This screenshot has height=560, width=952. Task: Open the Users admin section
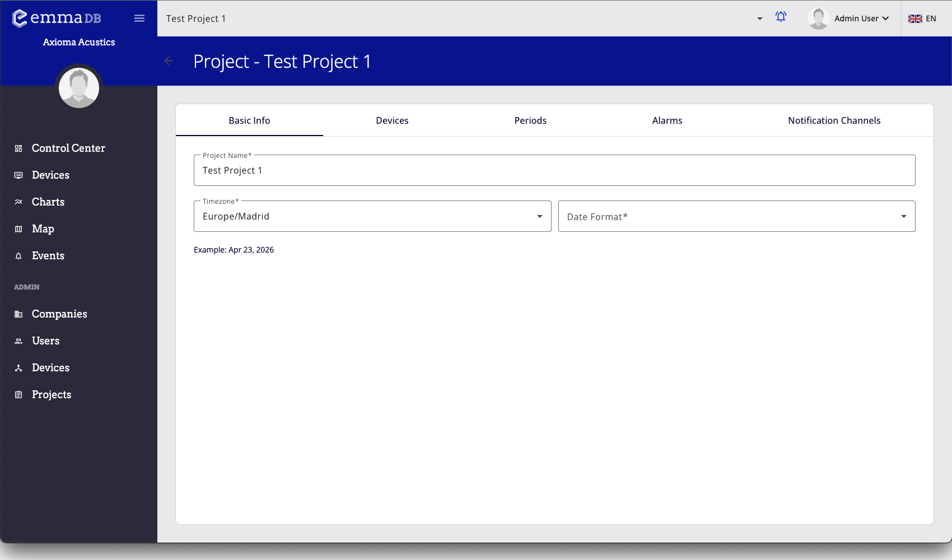[x=45, y=340]
